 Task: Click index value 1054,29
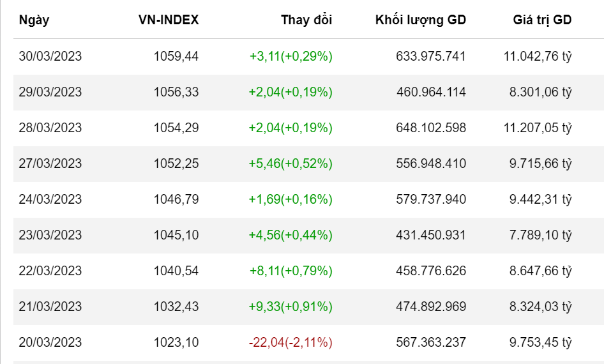pyautogui.click(x=176, y=128)
